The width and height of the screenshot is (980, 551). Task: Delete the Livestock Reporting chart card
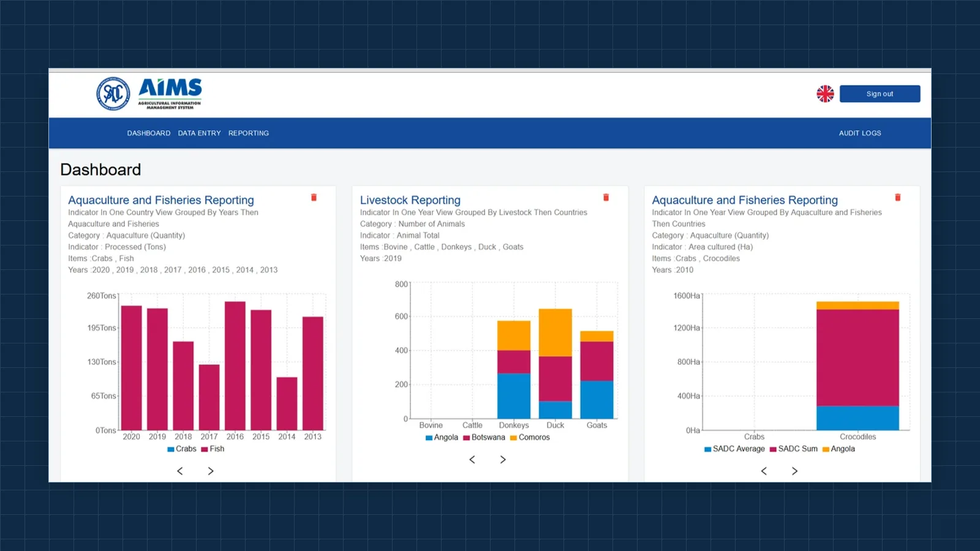[x=606, y=197]
